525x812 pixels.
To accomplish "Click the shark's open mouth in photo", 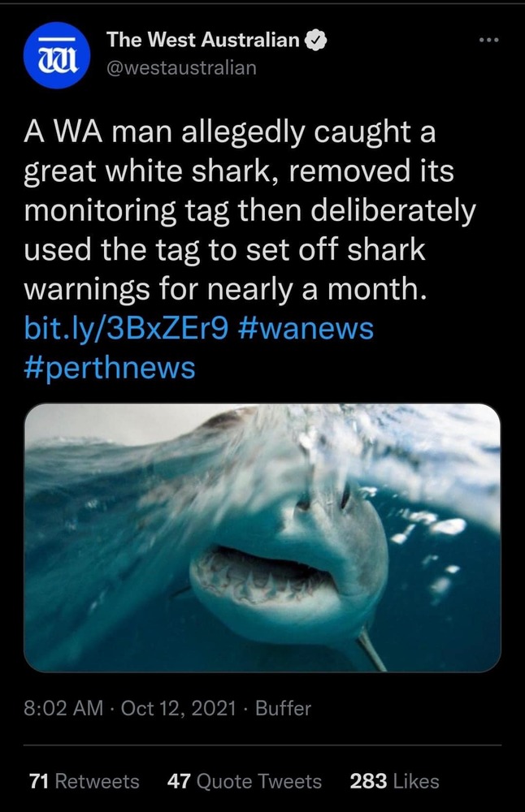I will (262, 572).
